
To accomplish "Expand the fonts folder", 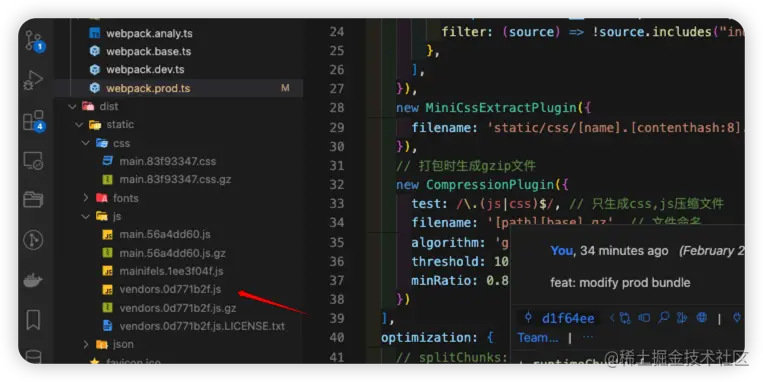I will tap(86, 198).
